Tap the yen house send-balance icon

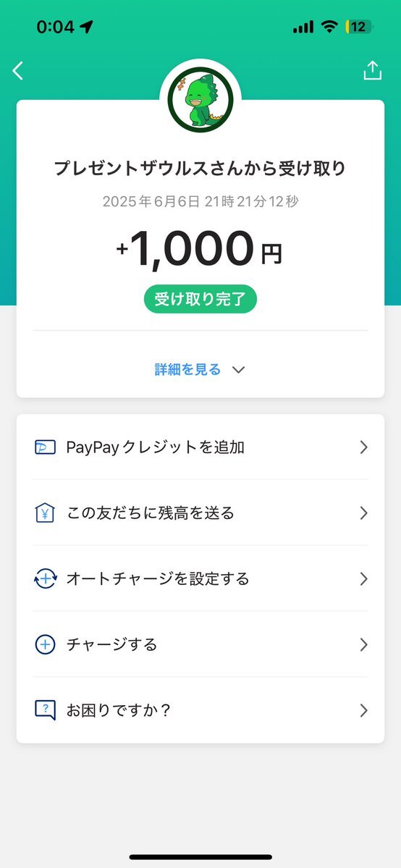point(45,513)
